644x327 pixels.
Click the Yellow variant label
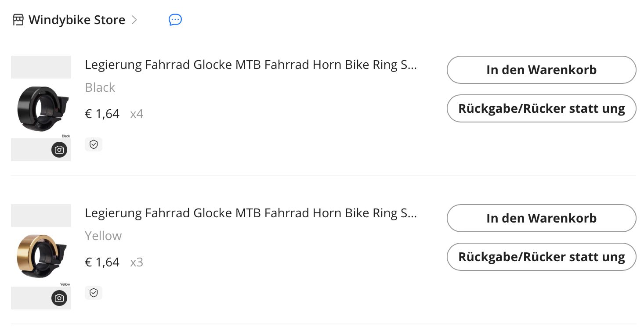point(103,236)
